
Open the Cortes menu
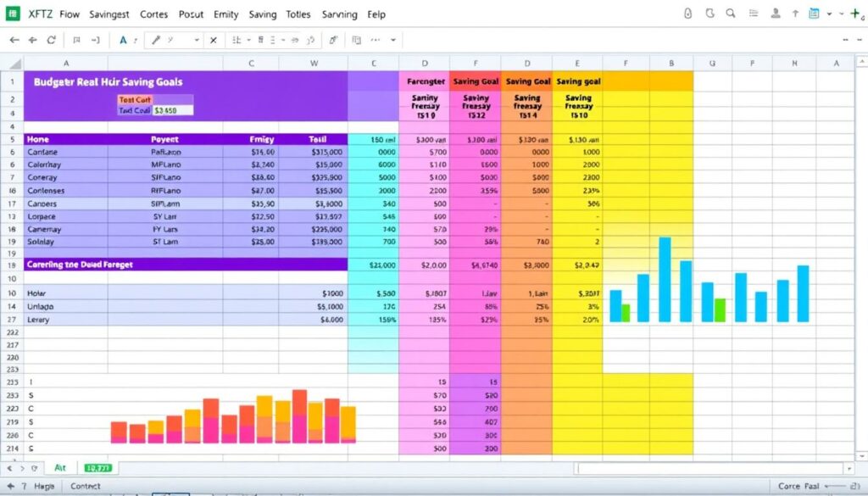(153, 14)
